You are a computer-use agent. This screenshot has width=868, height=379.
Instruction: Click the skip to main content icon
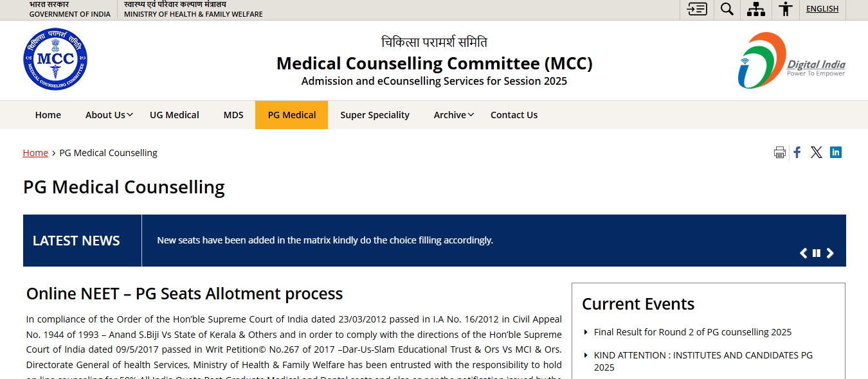(697, 9)
